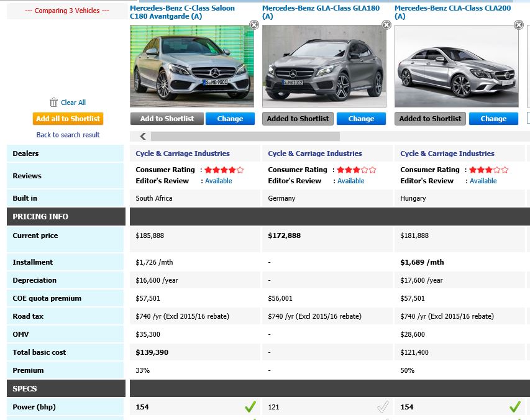The image size is (530, 420).
Task: Open the Mercedes-Benz C-Class Saloon C180 Avantgarde title link
Action: [182, 12]
